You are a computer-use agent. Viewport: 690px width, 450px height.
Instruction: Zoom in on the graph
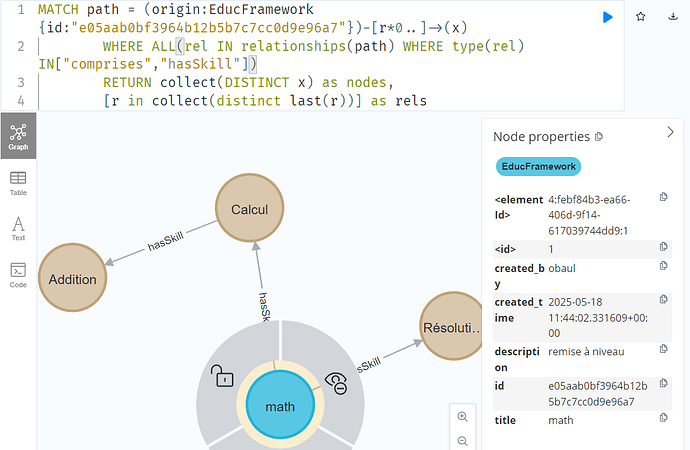[x=462, y=417]
